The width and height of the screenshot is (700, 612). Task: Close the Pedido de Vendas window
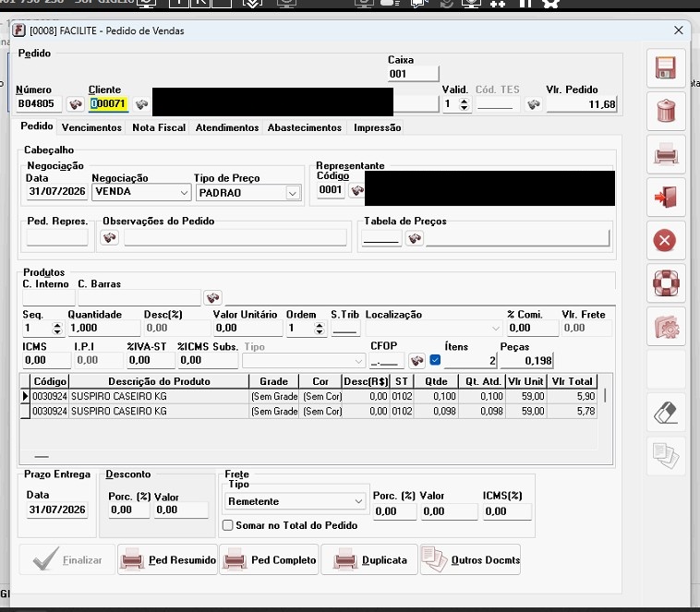tap(679, 30)
